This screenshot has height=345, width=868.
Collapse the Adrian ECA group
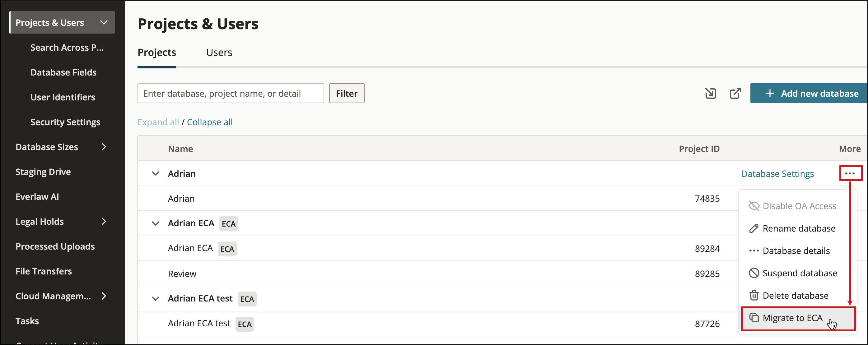155,223
